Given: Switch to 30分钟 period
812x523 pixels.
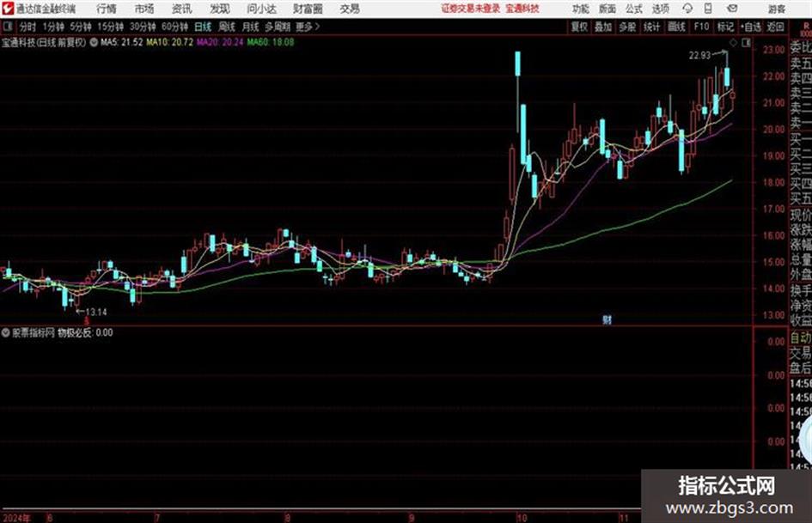Looking at the screenshot, I should click(x=143, y=27).
